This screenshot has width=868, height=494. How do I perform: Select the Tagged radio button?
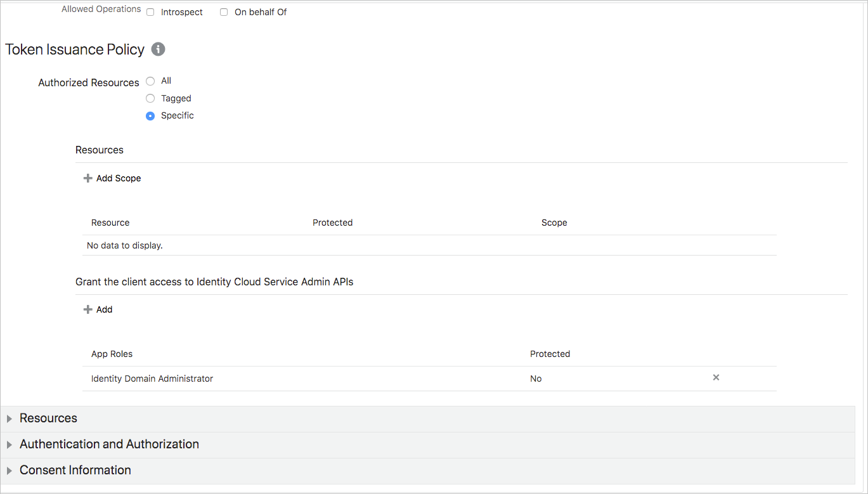point(150,98)
